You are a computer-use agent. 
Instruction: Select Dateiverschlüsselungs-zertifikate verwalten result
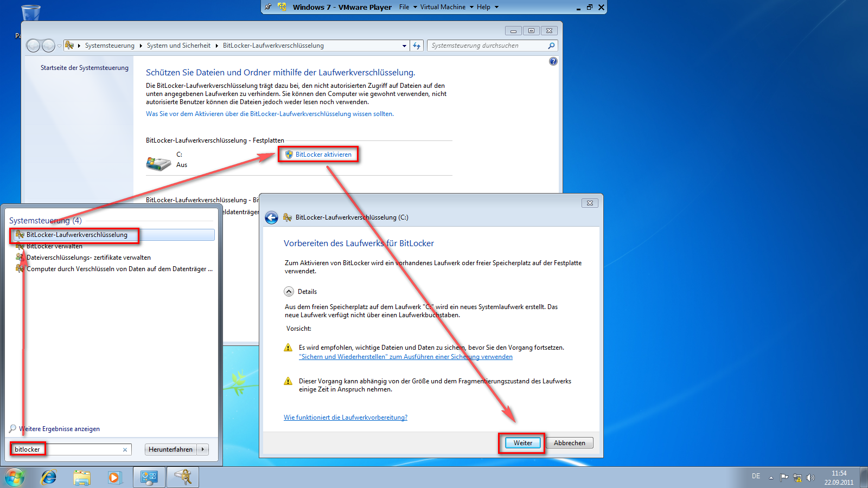(x=88, y=258)
